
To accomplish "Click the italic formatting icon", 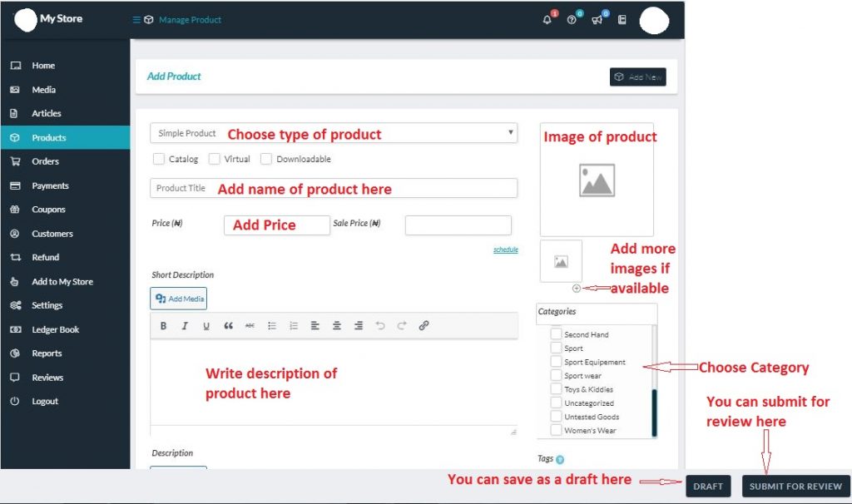I will (x=185, y=326).
